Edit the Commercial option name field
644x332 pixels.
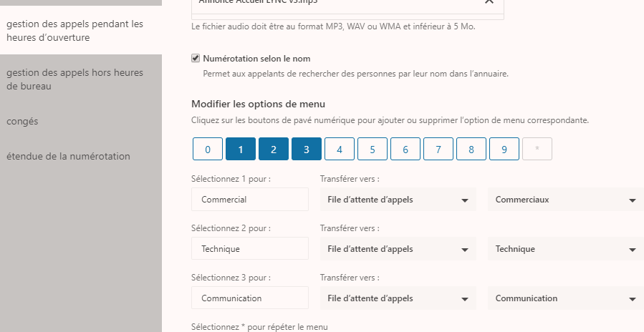click(250, 200)
